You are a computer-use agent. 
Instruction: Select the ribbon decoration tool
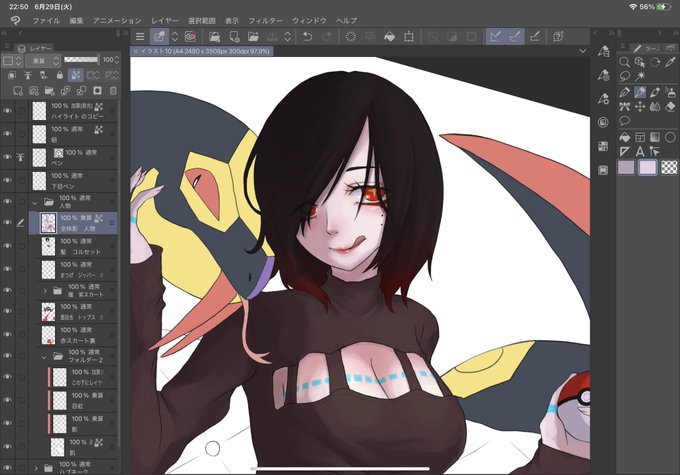pos(624,106)
